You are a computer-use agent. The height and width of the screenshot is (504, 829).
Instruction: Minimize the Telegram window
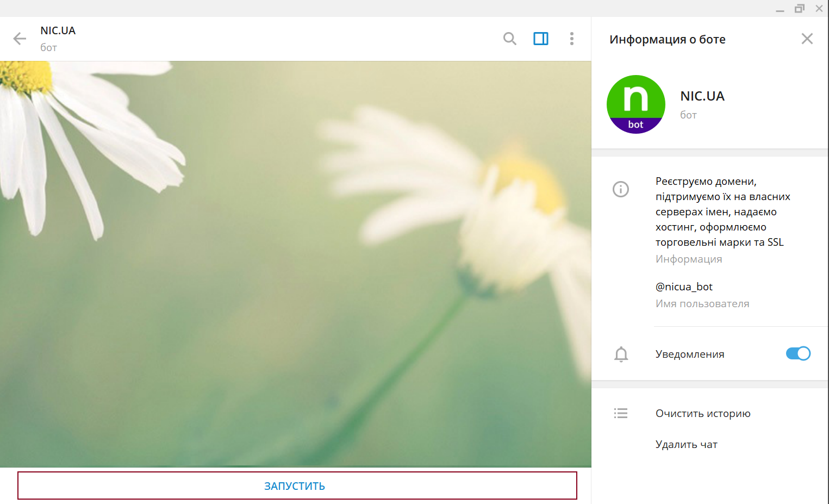click(x=780, y=9)
